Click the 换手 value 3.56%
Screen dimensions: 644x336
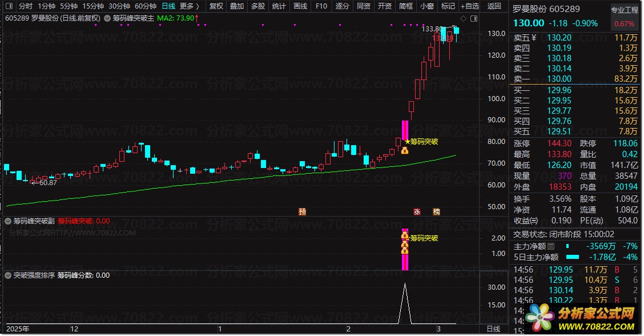coord(560,199)
